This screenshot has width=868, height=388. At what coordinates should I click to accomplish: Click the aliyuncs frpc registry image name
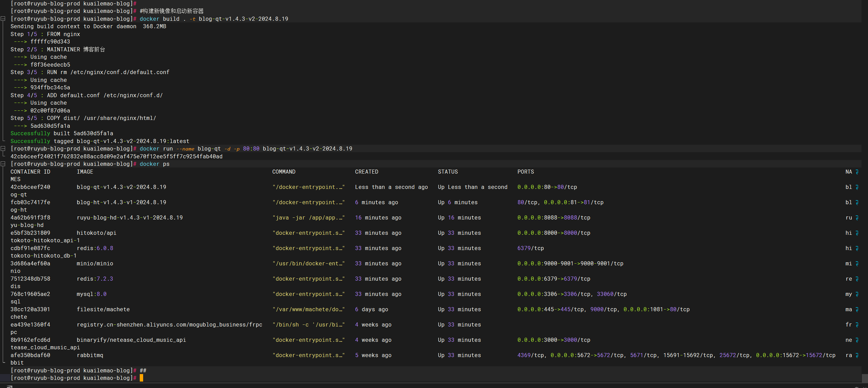coord(170,325)
